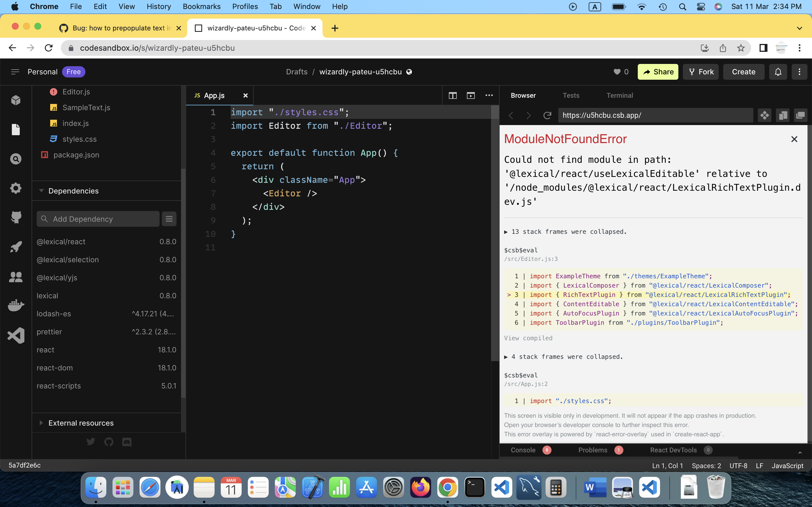Image resolution: width=812 pixels, height=507 pixels.
Task: Fork the sandbox
Action: 701,72
